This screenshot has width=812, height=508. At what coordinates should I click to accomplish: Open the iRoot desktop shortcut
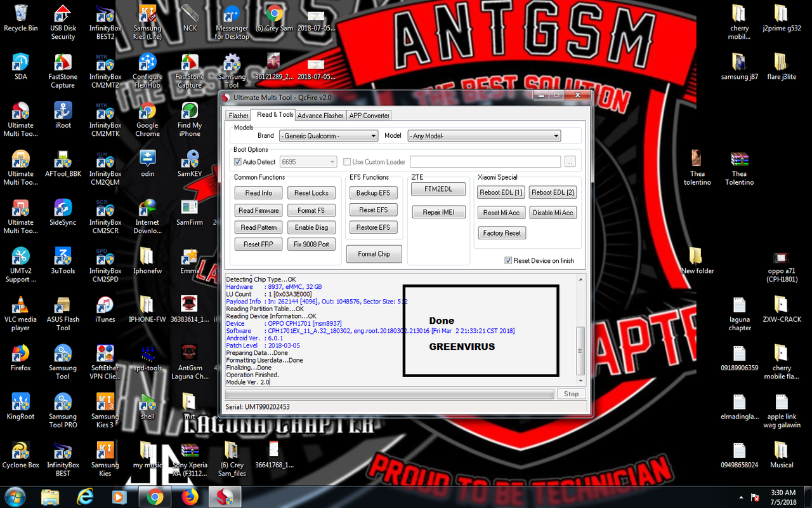[x=63, y=115]
